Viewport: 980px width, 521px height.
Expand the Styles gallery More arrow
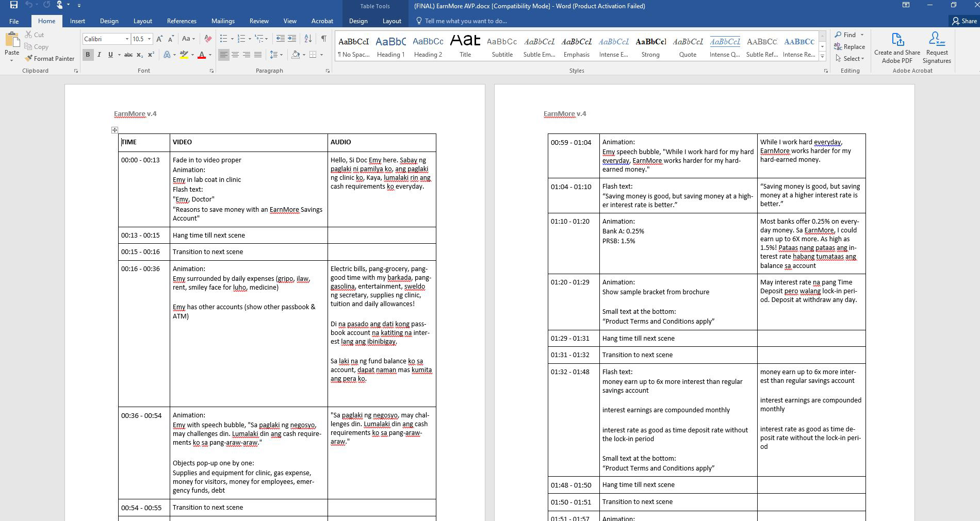coord(822,56)
